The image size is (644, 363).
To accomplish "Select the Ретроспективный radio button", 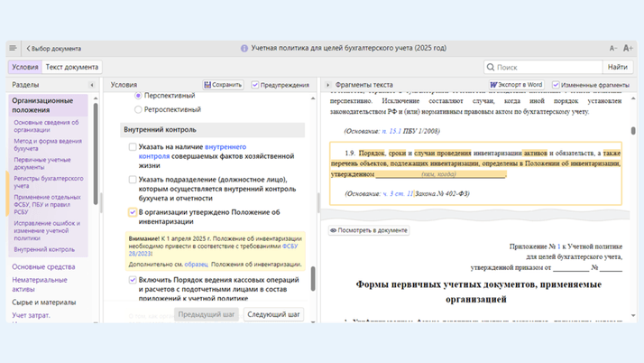I will [x=138, y=109].
